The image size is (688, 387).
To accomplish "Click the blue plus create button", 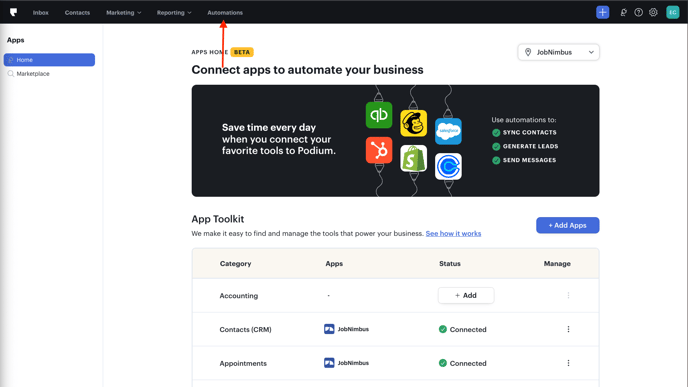I will point(602,12).
